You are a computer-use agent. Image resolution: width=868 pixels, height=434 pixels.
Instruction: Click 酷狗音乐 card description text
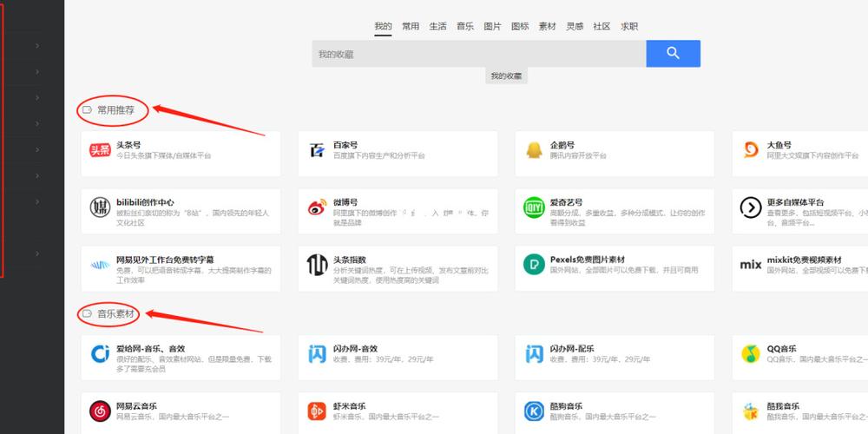(603, 417)
